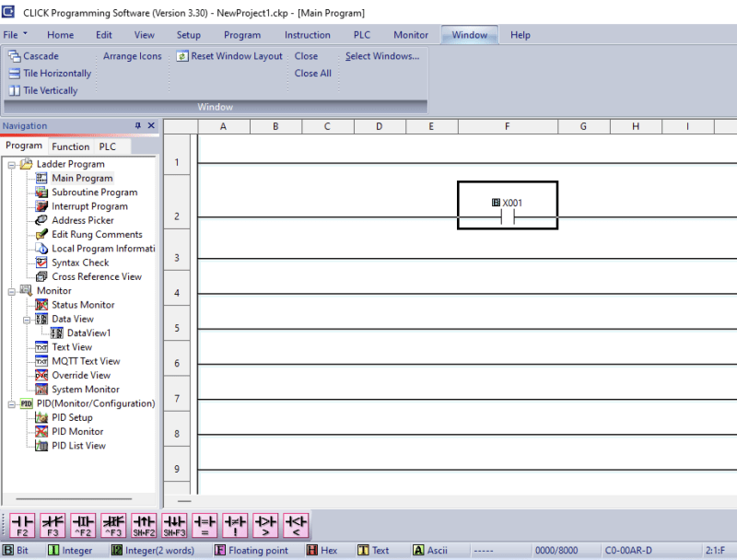Click the Tile Vertically icon
The width and height of the screenshot is (737, 560).
tap(15, 90)
